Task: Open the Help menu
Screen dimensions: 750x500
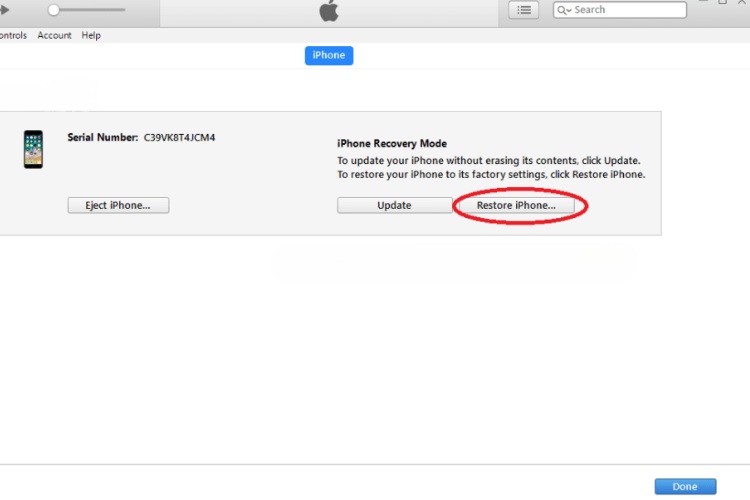Action: [91, 36]
